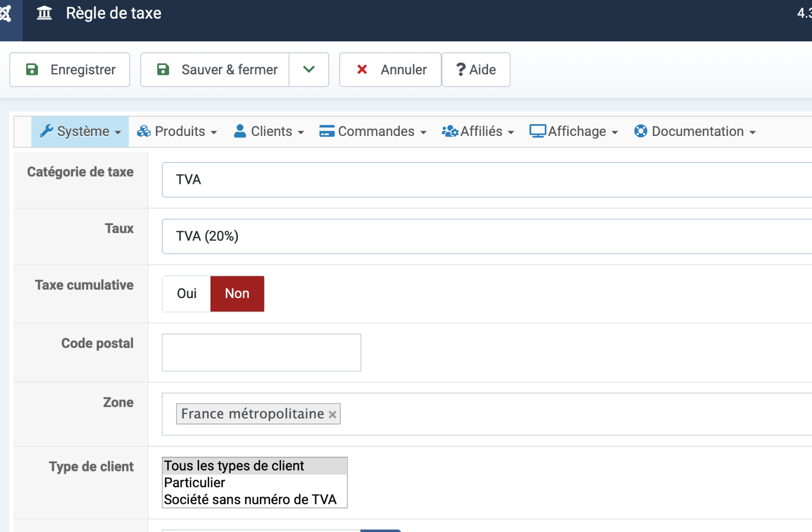The image size is (812, 532).
Task: Click the wrench icon in Système menu
Action: (46, 131)
